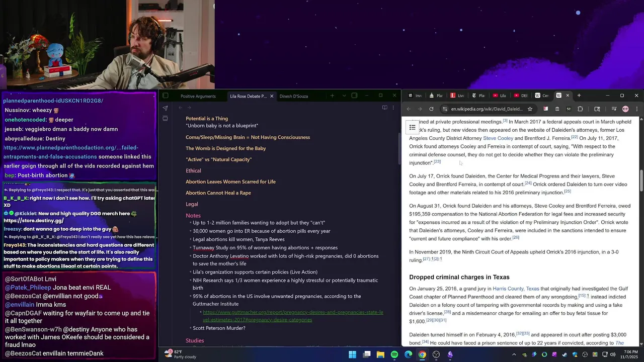Open store.destiny.gg link in chat
The image size is (644, 362).
pyautogui.click(x=34, y=221)
